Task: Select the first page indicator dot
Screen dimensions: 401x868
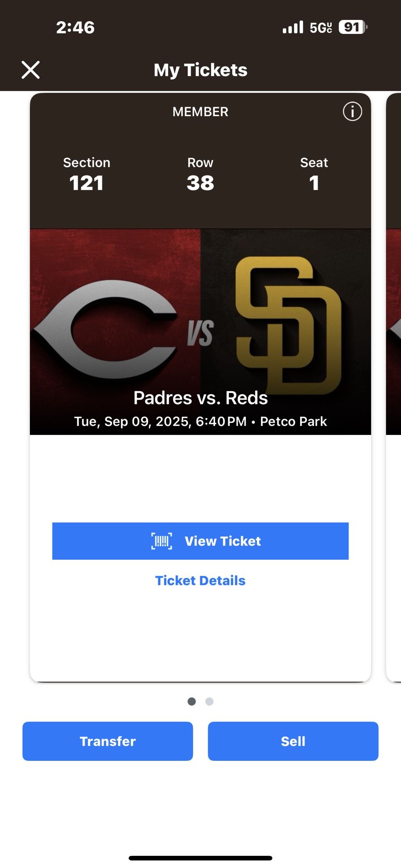Action: (x=192, y=701)
